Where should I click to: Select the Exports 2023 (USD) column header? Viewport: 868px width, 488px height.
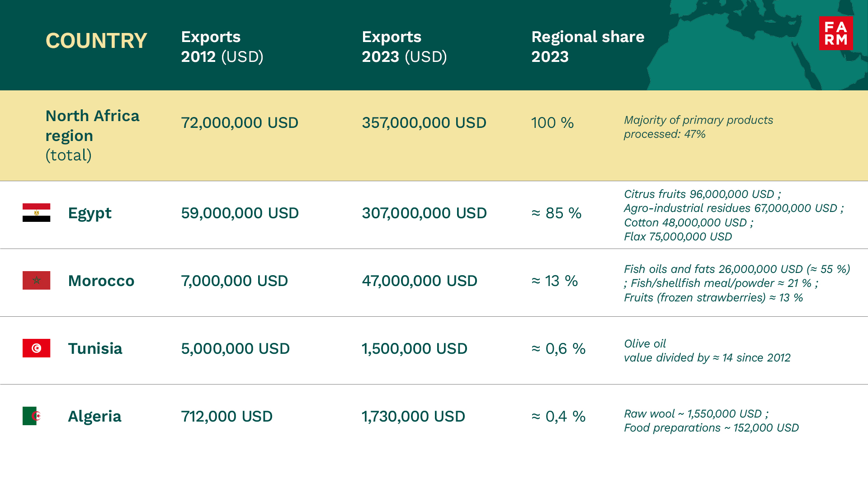[404, 47]
